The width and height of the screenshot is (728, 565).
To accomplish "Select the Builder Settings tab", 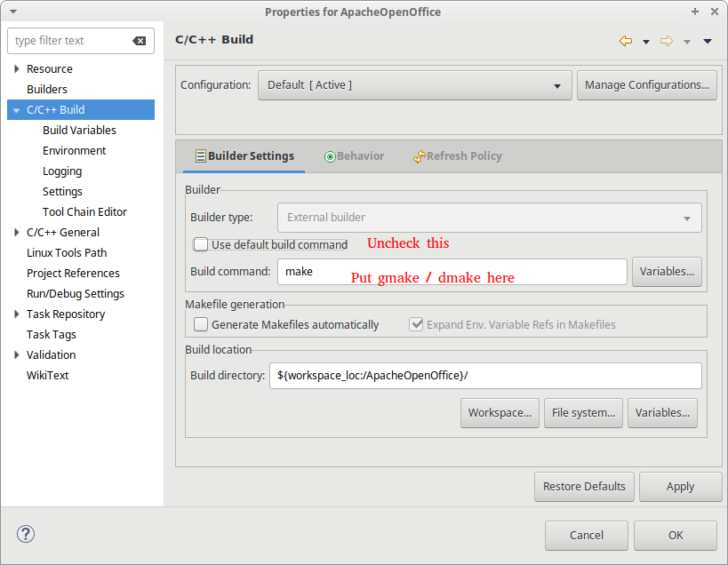I will [x=244, y=156].
